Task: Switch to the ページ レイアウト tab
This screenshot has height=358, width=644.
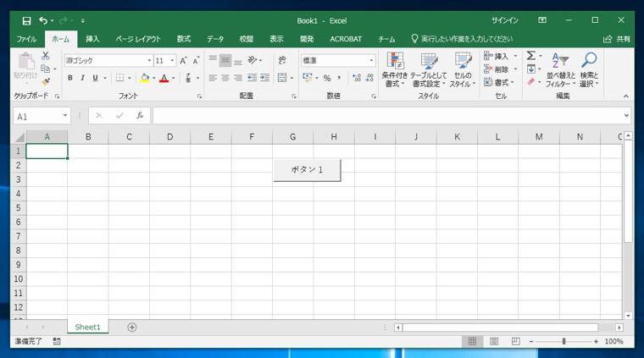Action: pyautogui.click(x=138, y=39)
